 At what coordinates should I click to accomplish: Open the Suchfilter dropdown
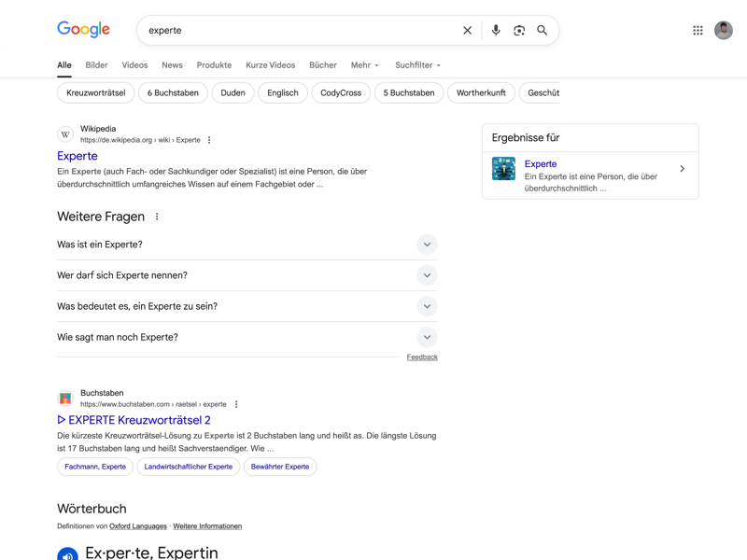click(x=417, y=65)
